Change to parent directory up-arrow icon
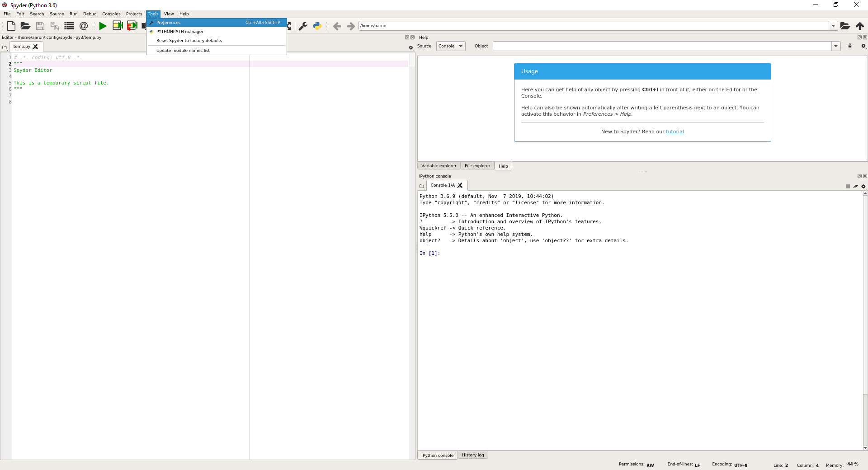The height and width of the screenshot is (470, 868). 860,26
